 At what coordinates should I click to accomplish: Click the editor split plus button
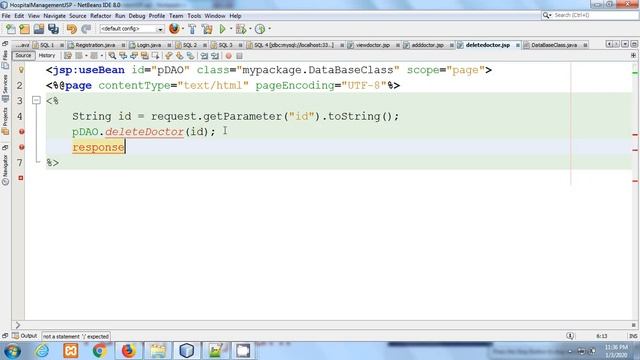click(x=633, y=56)
